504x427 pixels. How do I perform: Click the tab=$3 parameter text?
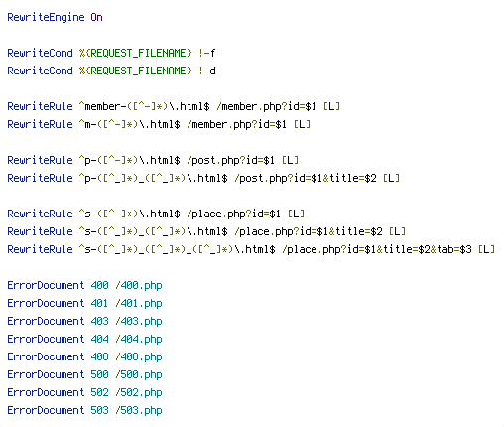coord(454,249)
